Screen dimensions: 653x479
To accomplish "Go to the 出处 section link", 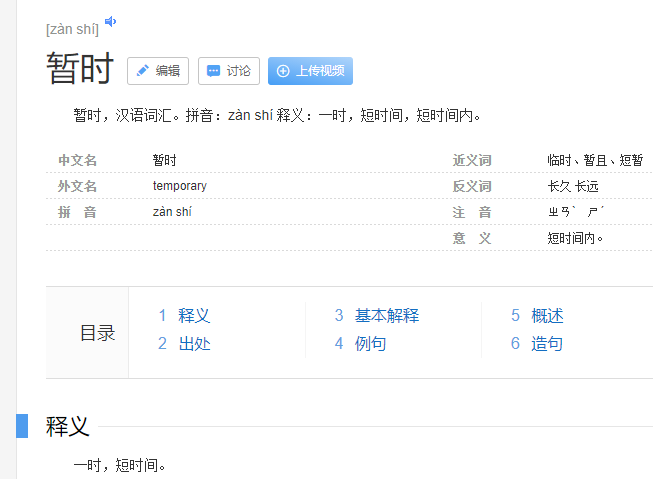I will 194,344.
